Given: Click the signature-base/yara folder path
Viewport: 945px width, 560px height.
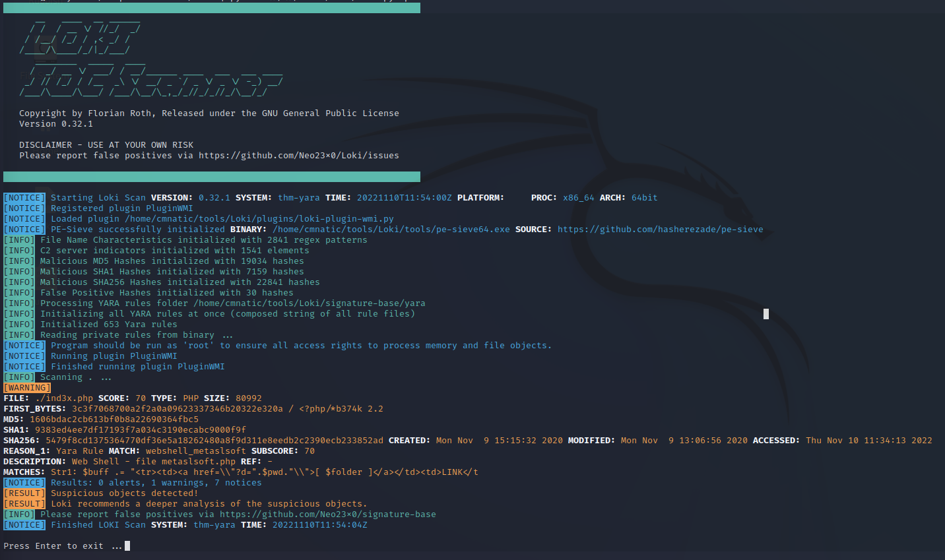Looking at the screenshot, I should coord(309,303).
